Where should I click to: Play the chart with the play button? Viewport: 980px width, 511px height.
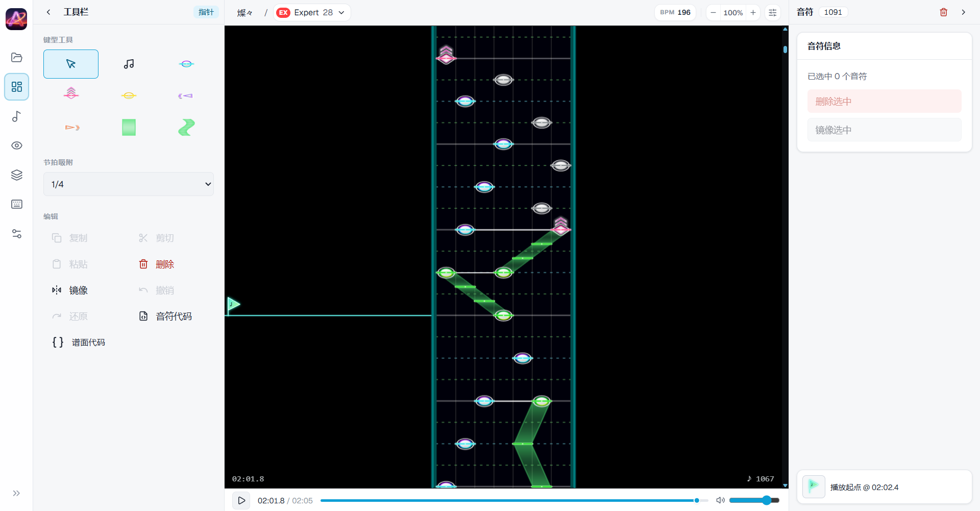tap(241, 500)
